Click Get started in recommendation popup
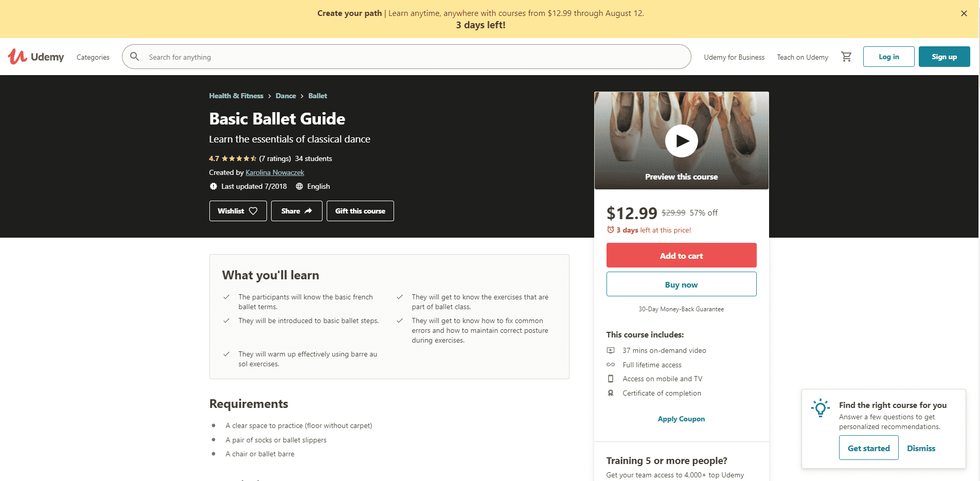 coord(869,448)
